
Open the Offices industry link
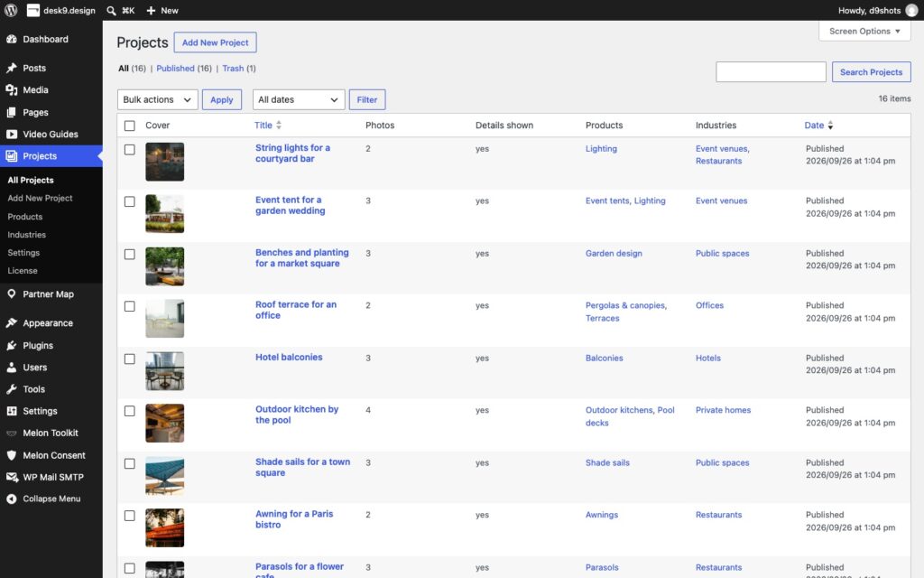[x=709, y=305]
